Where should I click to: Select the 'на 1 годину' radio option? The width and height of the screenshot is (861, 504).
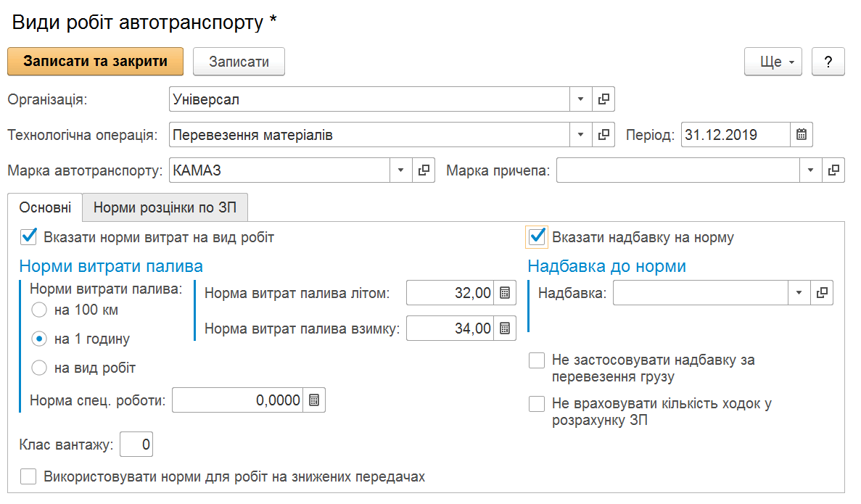tap(39, 339)
